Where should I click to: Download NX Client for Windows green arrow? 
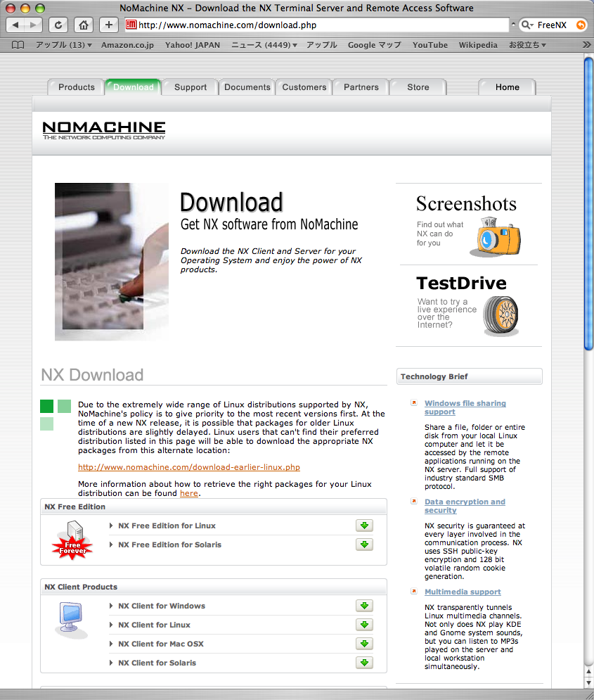click(x=364, y=605)
